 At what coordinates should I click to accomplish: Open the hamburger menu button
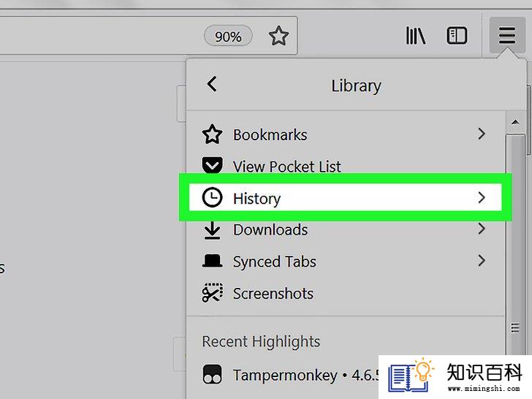(x=507, y=35)
